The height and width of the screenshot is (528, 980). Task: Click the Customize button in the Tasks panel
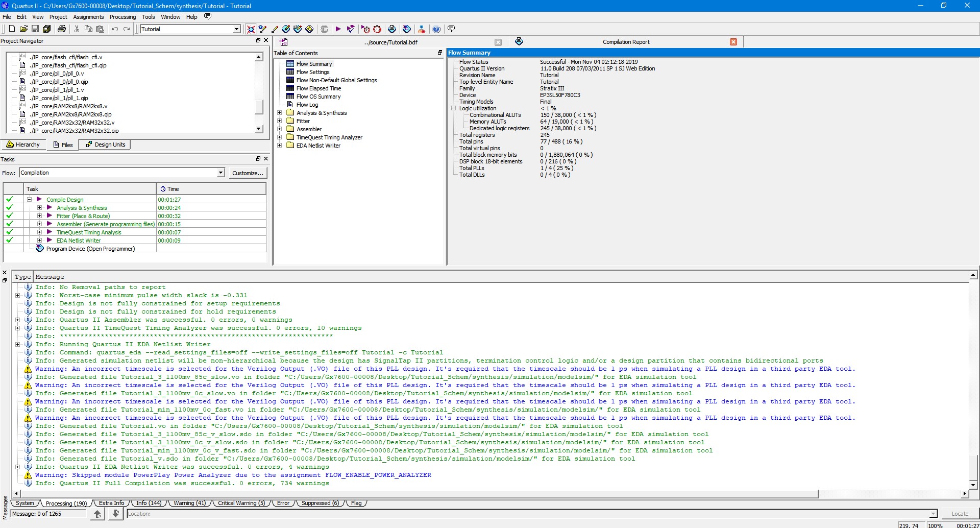247,173
